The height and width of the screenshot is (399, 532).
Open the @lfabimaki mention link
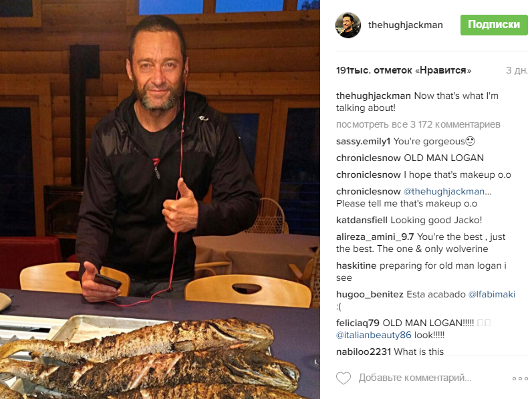tap(492, 294)
